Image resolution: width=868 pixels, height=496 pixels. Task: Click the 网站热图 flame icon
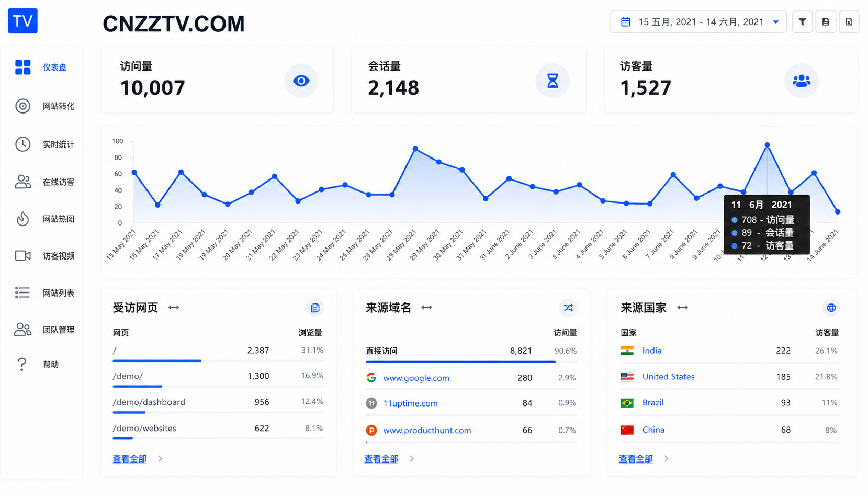click(x=22, y=219)
